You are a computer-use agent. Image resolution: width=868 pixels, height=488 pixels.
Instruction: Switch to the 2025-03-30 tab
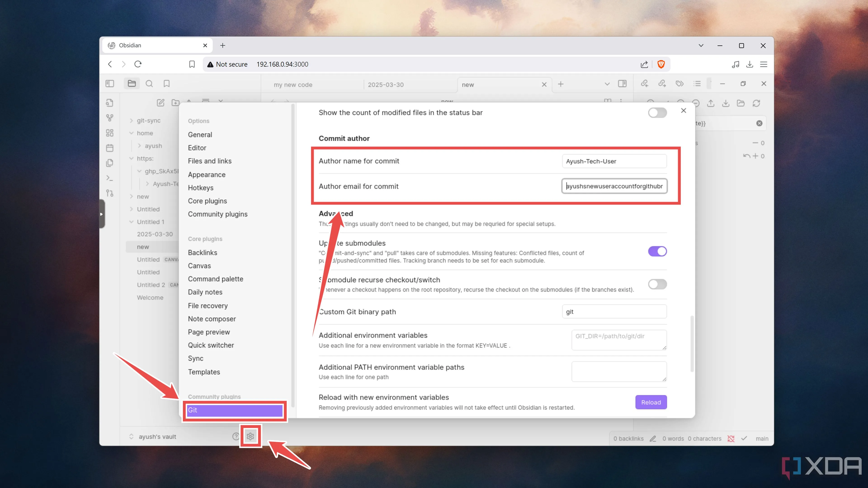(386, 84)
